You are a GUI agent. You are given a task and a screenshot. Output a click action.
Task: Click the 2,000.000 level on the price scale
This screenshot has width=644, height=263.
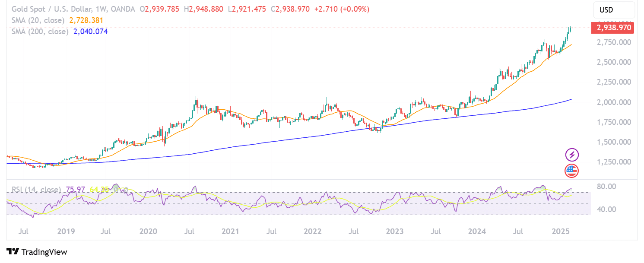613,102
